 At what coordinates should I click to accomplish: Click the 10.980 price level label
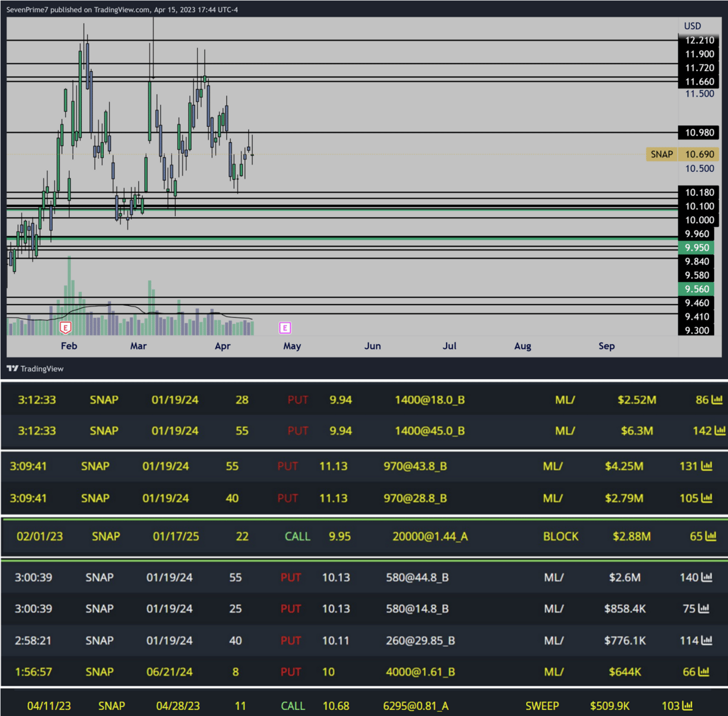[699, 132]
